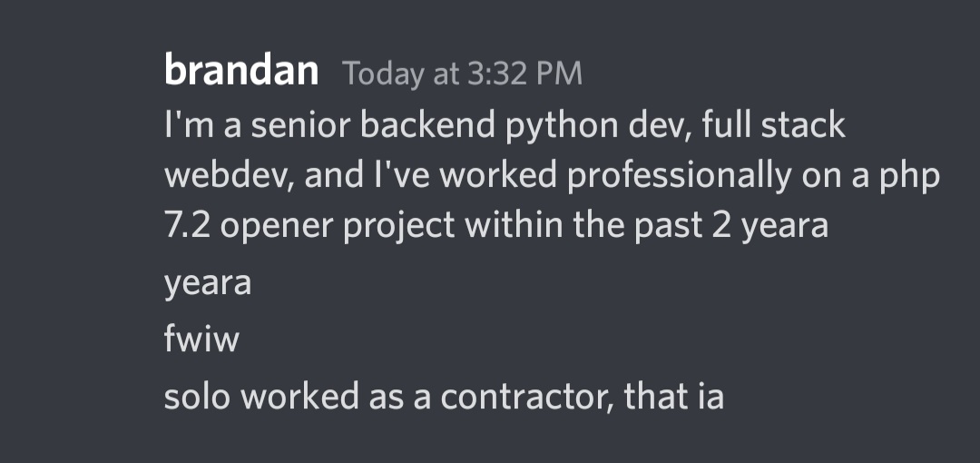Viewport: 980px width, 463px height.
Task: Click the "solo worked as a contractor" message
Action: [443, 397]
